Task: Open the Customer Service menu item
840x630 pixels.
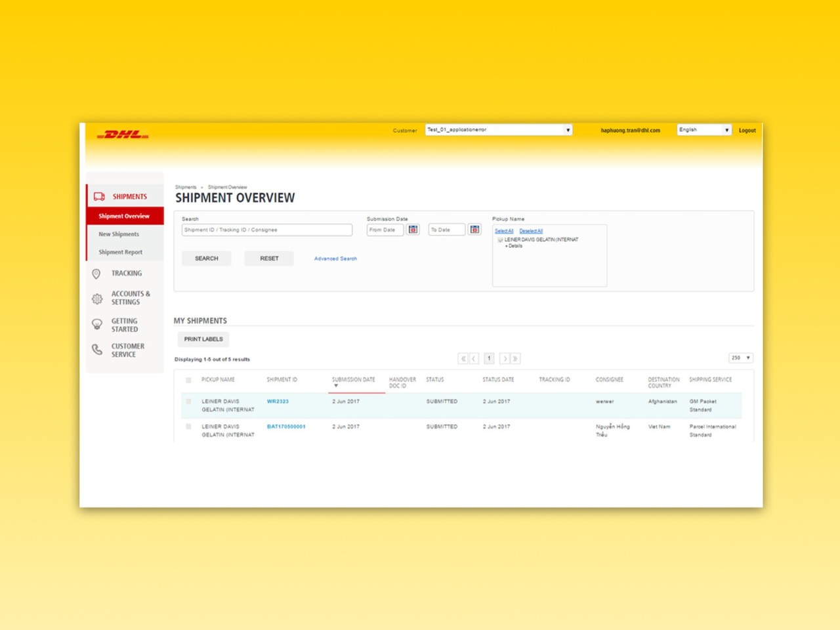Action: tap(128, 350)
